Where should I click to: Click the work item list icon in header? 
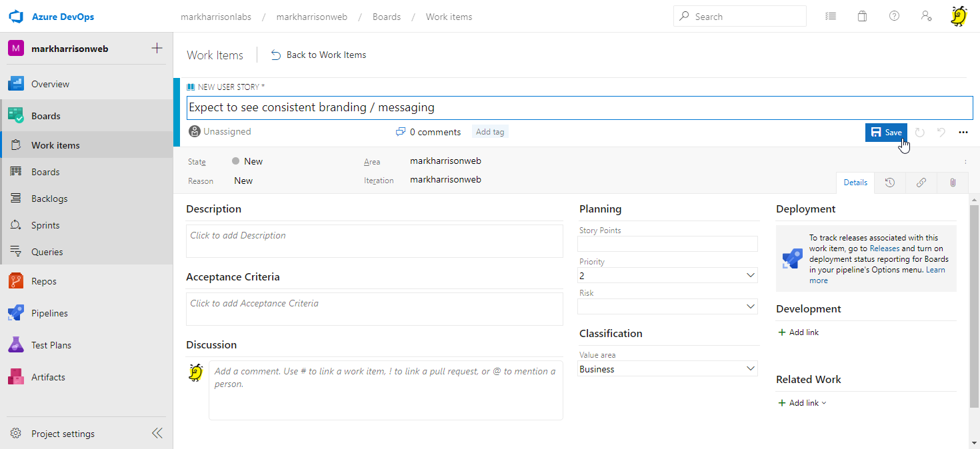pos(830,17)
